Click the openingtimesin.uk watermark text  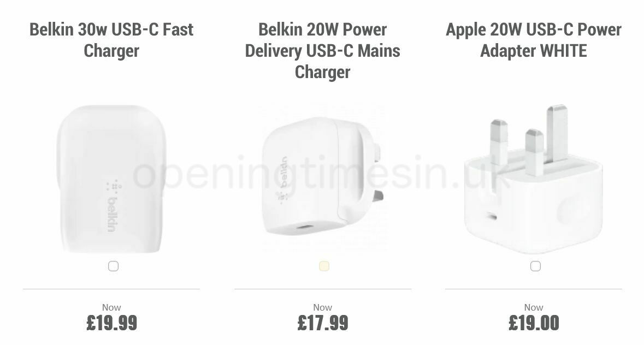coord(322,172)
